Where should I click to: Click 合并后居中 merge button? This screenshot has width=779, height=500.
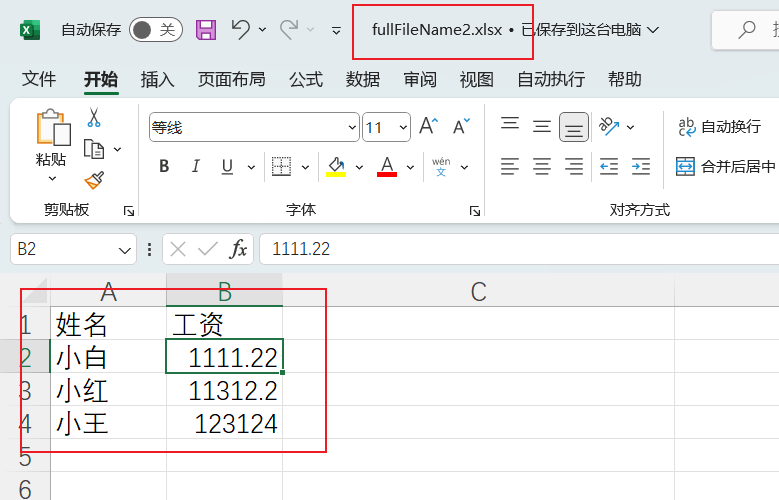click(x=727, y=167)
